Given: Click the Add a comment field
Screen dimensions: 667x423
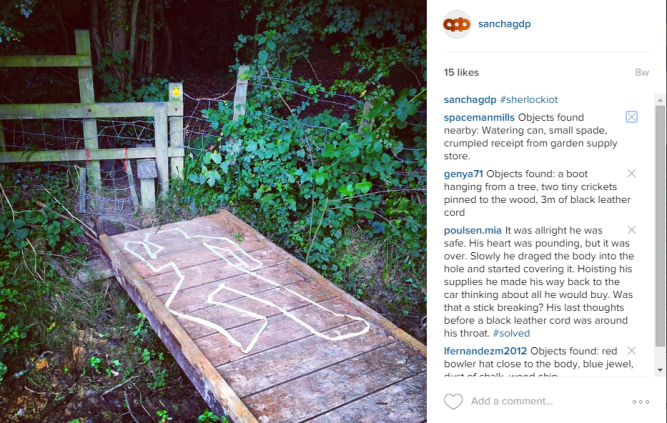Looking at the screenshot, I should (547, 401).
